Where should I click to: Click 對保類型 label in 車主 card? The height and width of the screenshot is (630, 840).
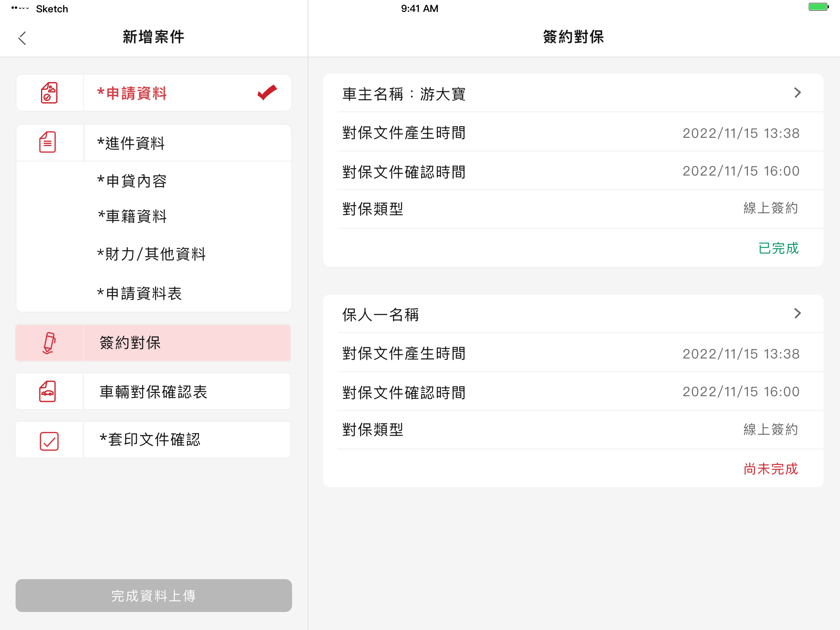coord(373,209)
